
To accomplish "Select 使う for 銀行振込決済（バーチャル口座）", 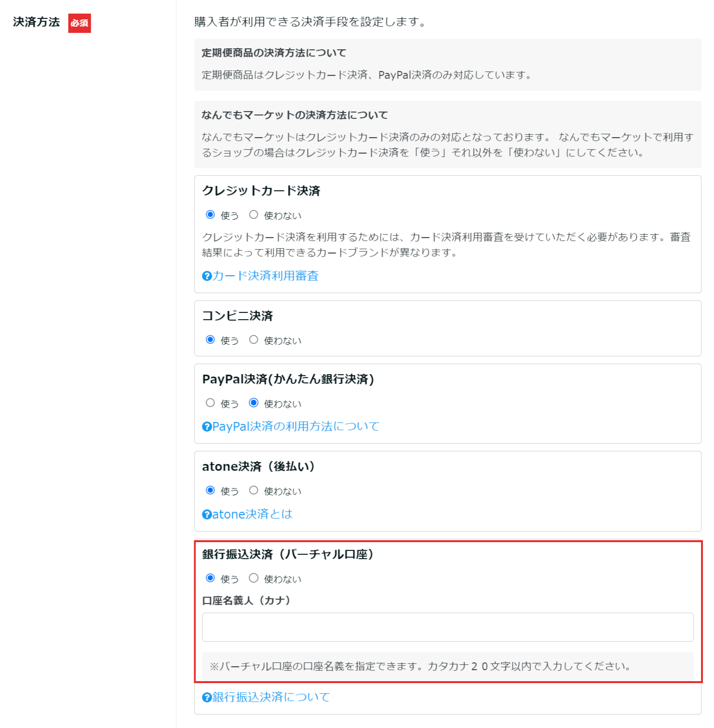I will [210, 578].
